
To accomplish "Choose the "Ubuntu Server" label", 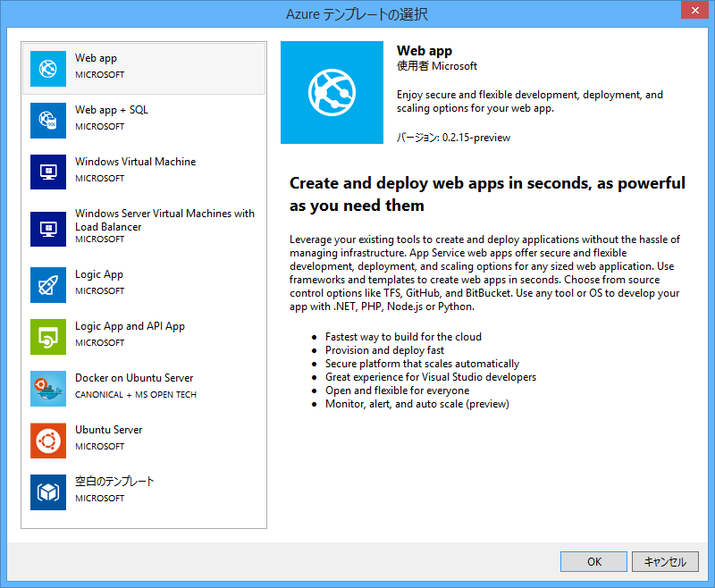I will coord(108,430).
